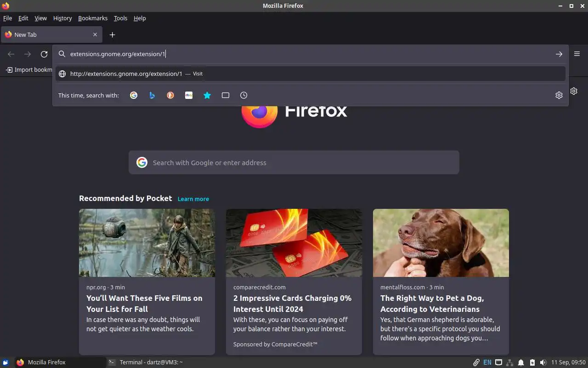Image resolution: width=588 pixels, height=368 pixels.
Task: Search this time with Bing icon
Action: point(152,95)
